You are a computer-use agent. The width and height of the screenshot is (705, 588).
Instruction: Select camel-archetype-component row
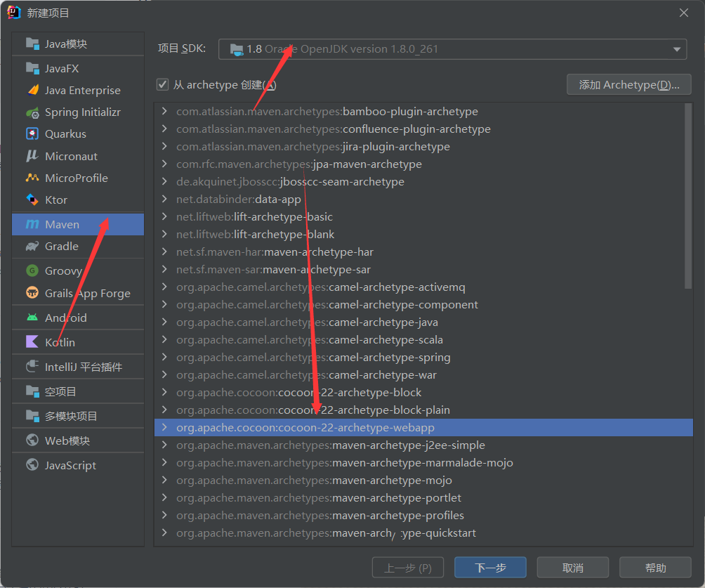coord(423,305)
